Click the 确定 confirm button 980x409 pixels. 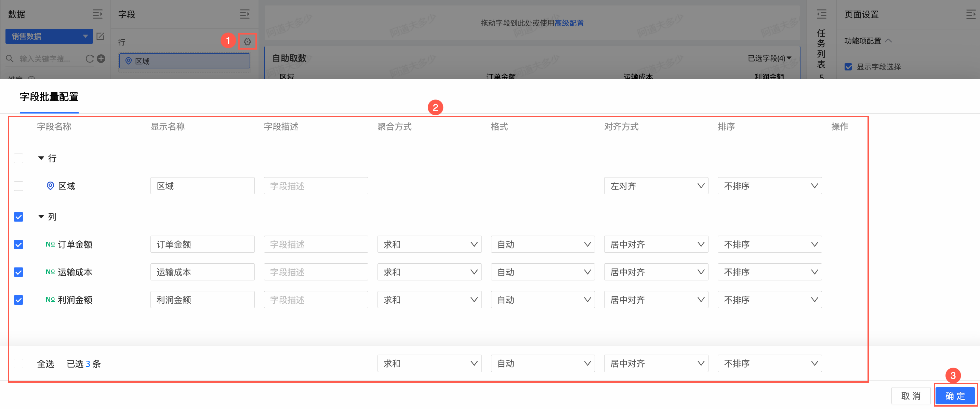955,396
